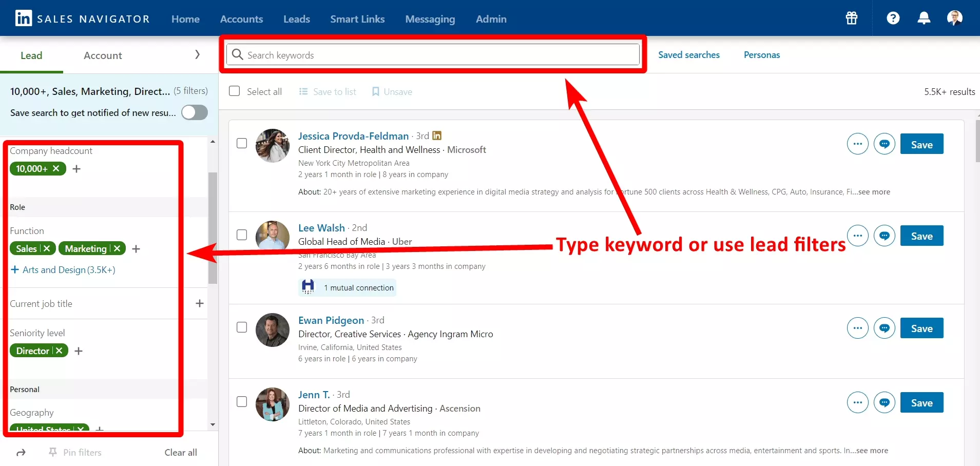
Task: Open the Smart Links menu item
Action: [357, 19]
